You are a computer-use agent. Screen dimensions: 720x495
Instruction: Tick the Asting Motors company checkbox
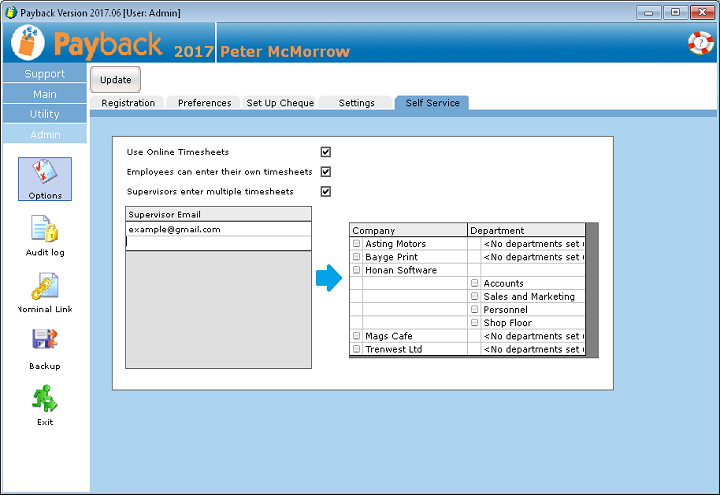click(357, 244)
